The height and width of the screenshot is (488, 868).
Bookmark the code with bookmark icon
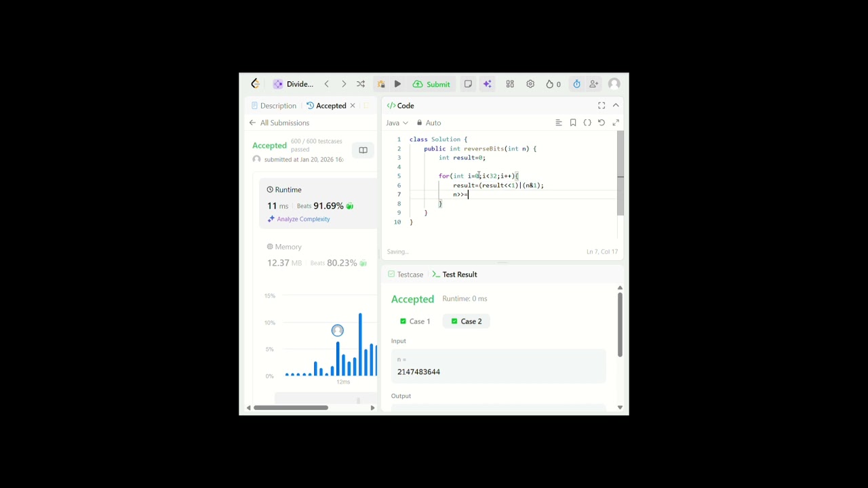point(573,123)
